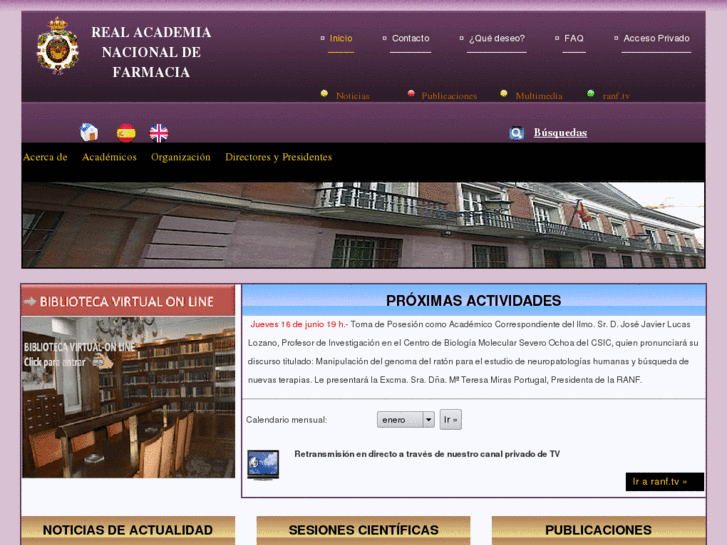Switch language with the Spanish flag icon
Viewport: 727px width, 545px height.
(126, 133)
